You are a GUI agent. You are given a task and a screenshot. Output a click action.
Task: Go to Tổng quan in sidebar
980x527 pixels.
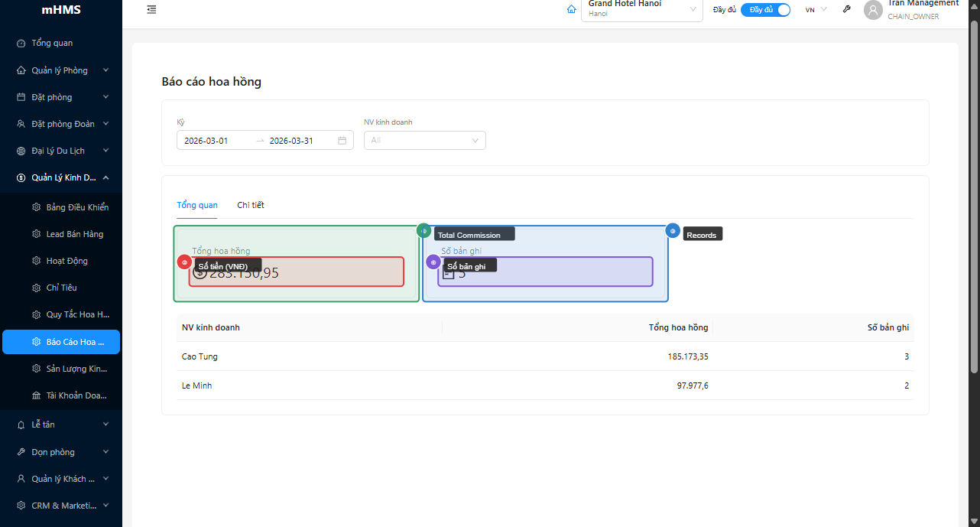pyautogui.click(x=52, y=43)
